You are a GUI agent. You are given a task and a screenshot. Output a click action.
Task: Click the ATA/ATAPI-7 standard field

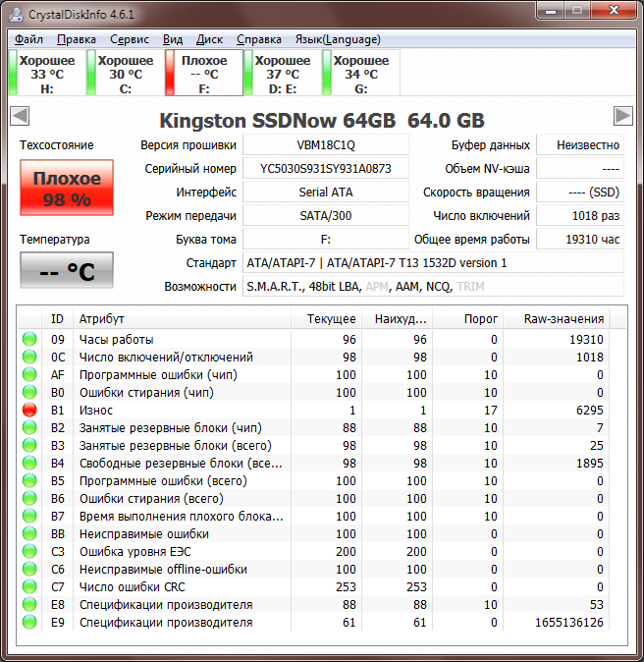tap(433, 263)
